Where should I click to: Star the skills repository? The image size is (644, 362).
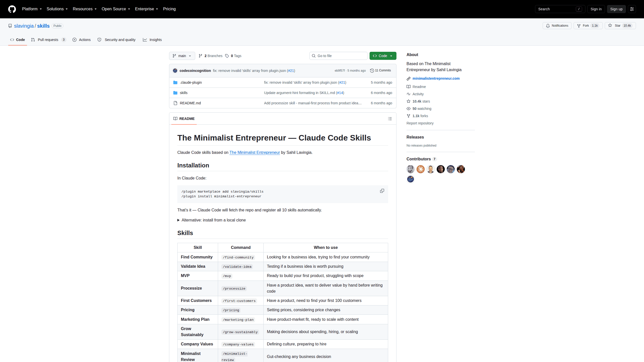click(x=620, y=26)
